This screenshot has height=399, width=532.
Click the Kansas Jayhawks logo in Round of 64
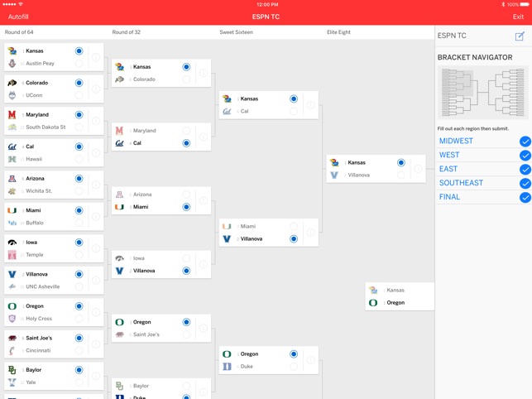[x=12, y=51]
